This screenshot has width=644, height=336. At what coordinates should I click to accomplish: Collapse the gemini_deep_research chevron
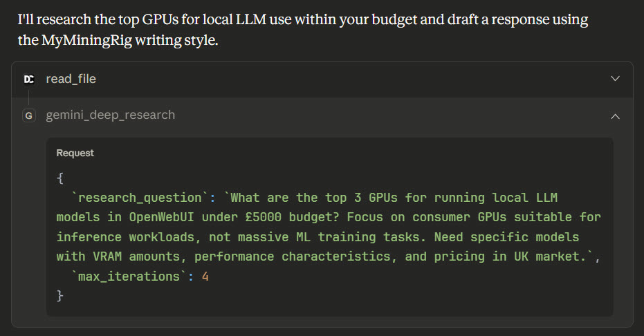(615, 115)
